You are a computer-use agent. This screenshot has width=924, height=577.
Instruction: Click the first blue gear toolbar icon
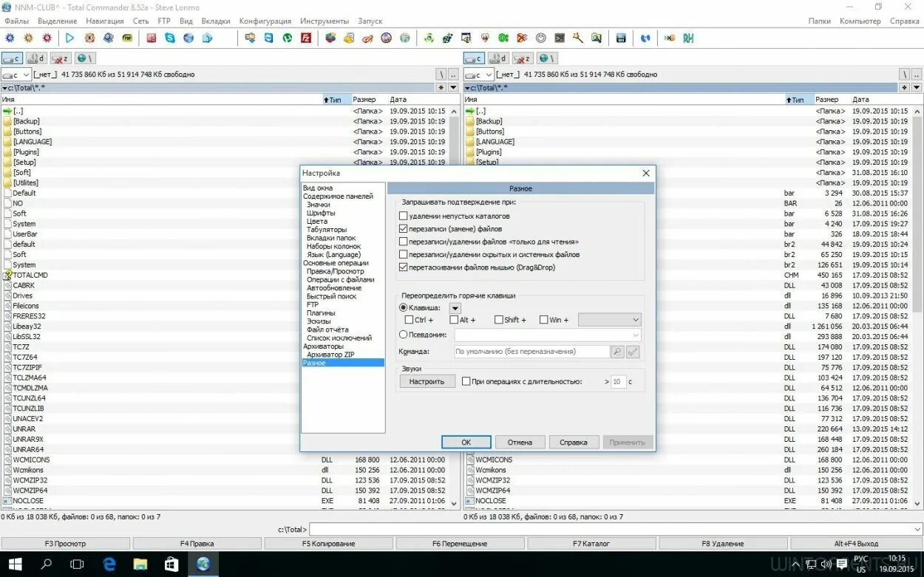(x=10, y=38)
